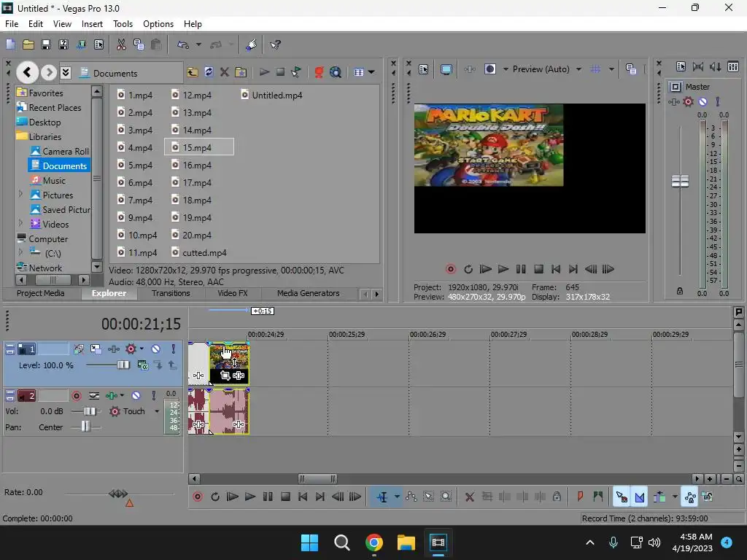747x560 pixels.
Task: Open Project Video Properties in the preview
Action: 424,69
